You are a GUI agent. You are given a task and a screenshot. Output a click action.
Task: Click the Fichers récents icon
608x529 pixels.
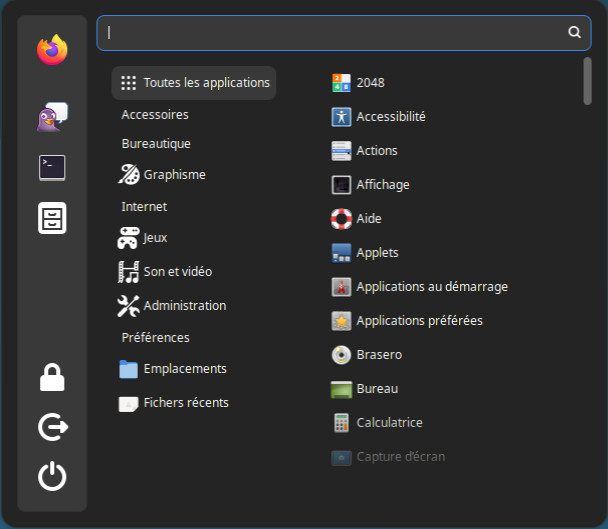tap(128, 404)
